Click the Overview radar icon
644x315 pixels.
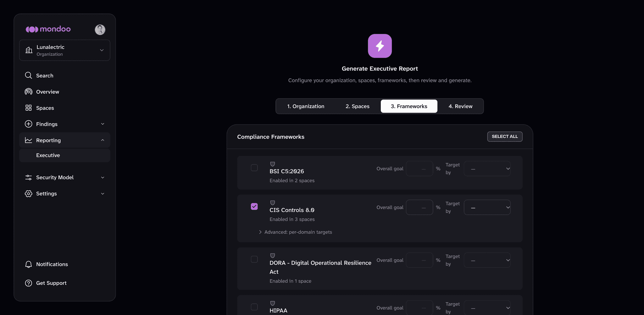point(29,92)
